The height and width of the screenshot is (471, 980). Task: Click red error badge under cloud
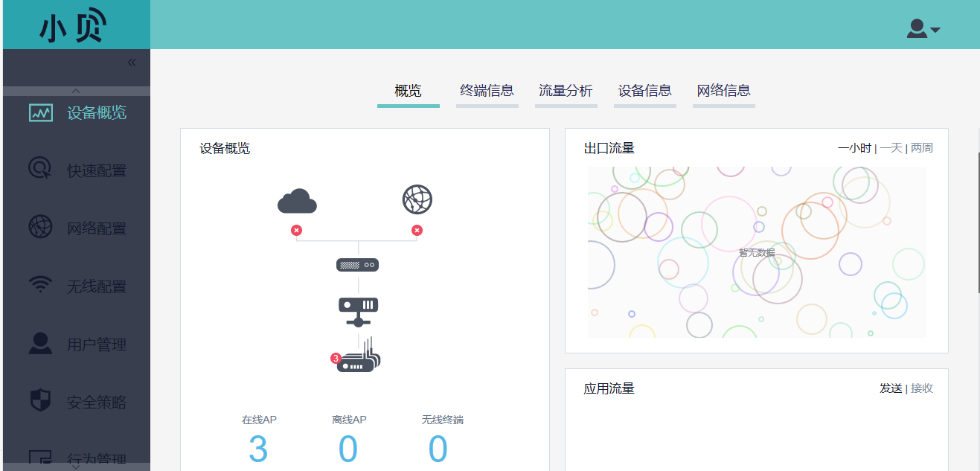(x=297, y=231)
